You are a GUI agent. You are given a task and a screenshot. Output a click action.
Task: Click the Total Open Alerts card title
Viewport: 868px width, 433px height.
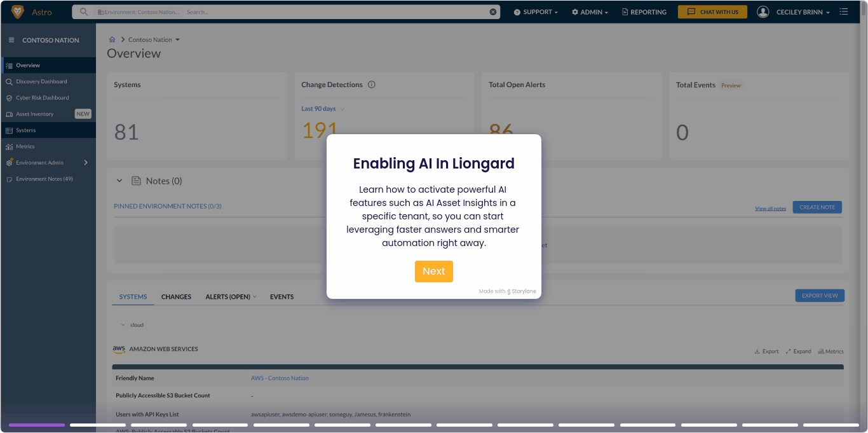[517, 85]
